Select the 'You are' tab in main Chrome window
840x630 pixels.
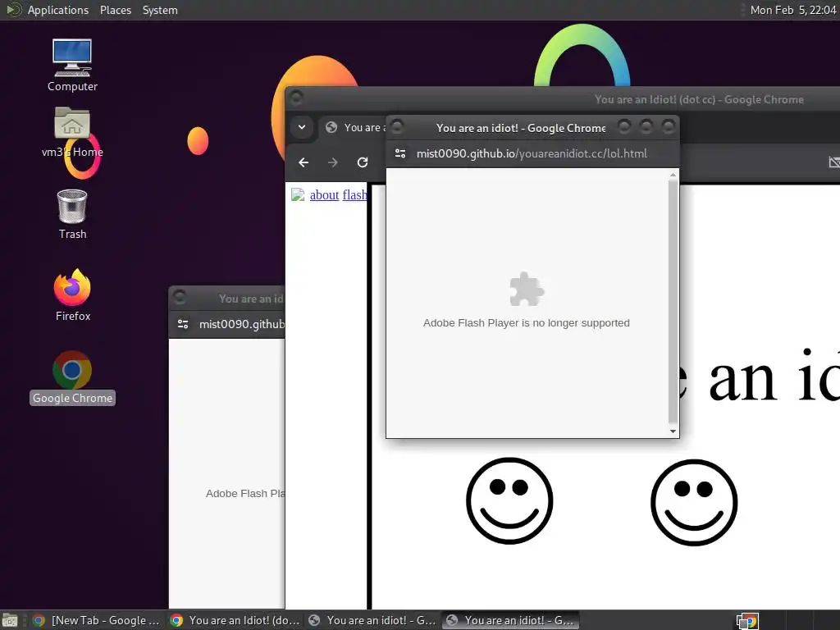[354, 127]
